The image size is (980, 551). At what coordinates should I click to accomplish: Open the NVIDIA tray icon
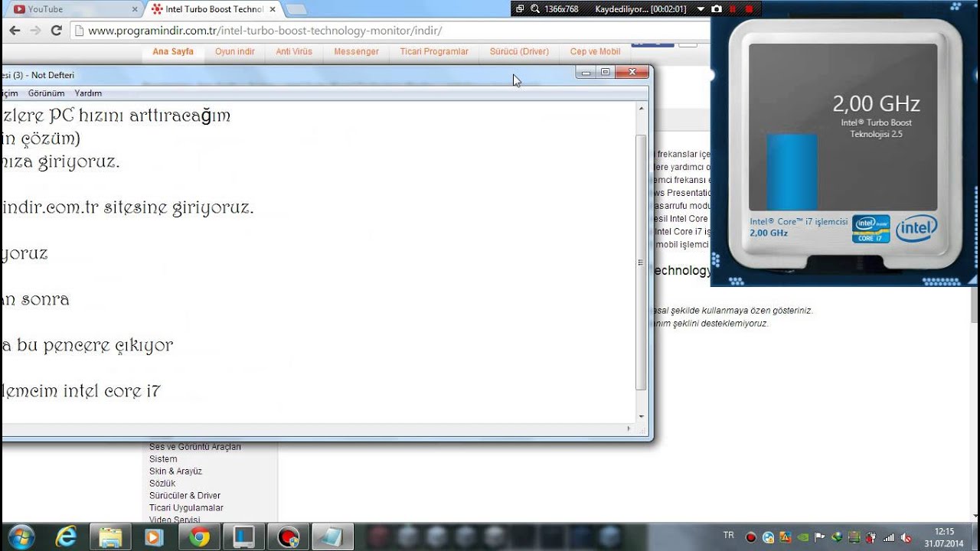[x=802, y=537]
